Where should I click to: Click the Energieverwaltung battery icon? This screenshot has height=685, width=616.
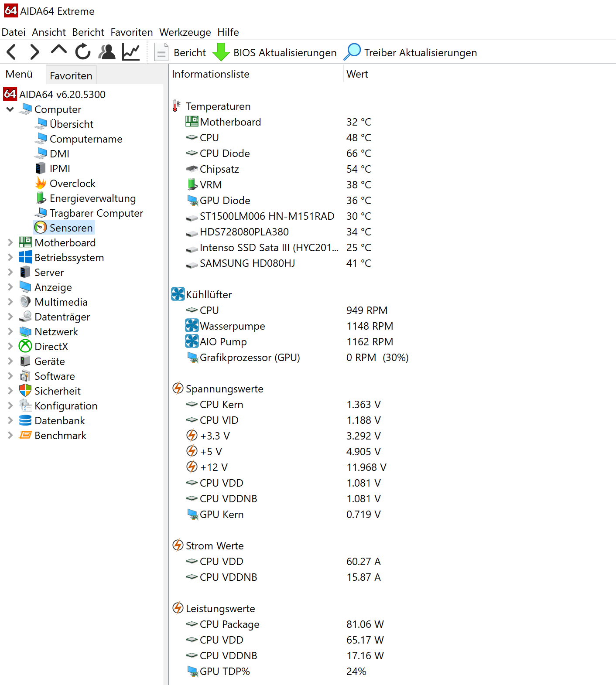point(41,198)
